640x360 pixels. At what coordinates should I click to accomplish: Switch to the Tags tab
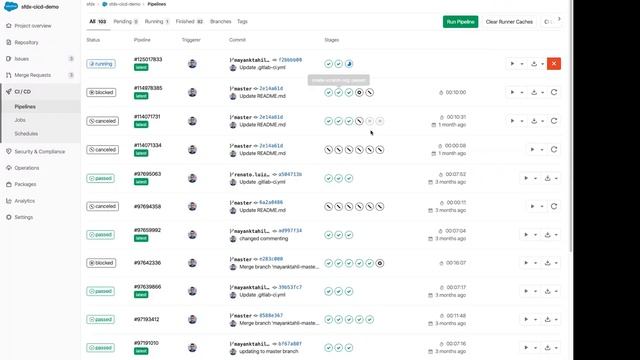[x=242, y=22]
